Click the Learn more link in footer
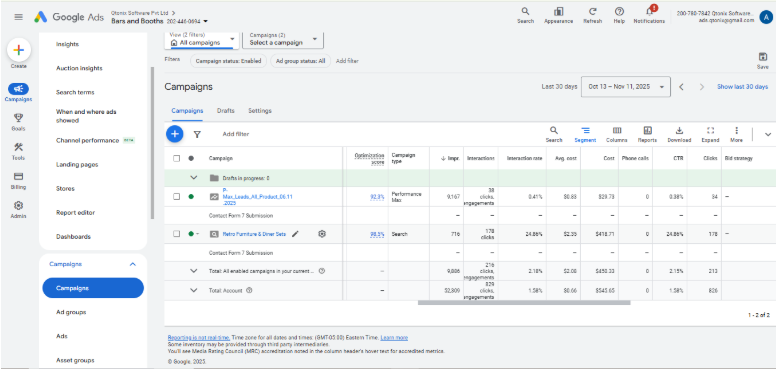This screenshot has width=776, height=370. pos(394,338)
